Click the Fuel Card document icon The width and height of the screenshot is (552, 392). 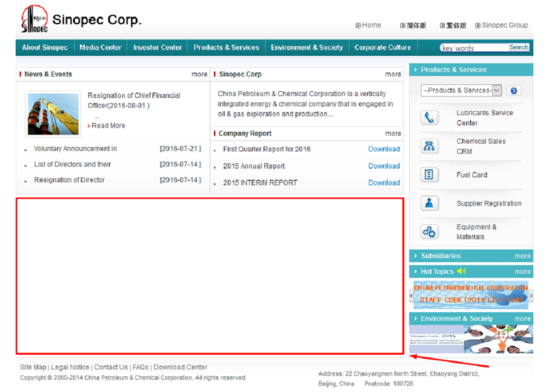(x=429, y=175)
